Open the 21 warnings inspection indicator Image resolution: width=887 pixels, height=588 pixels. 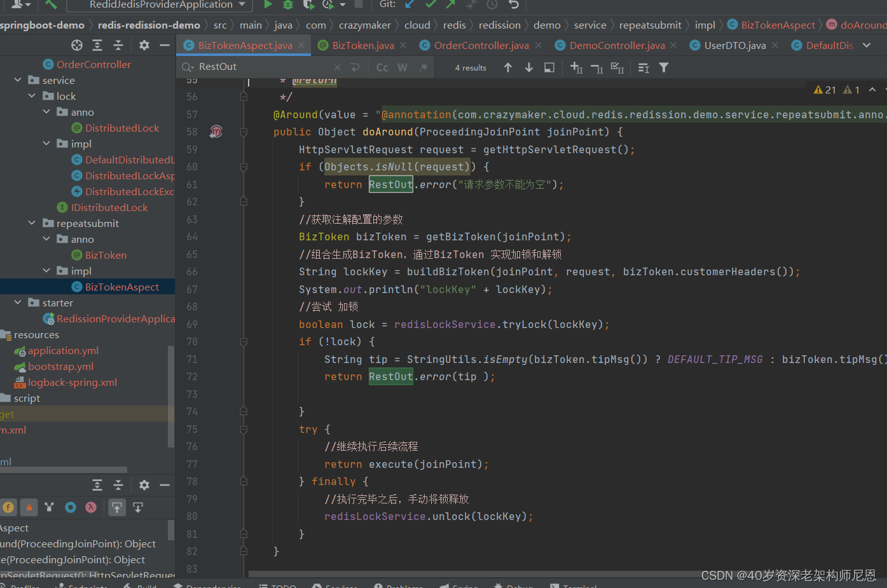point(825,90)
